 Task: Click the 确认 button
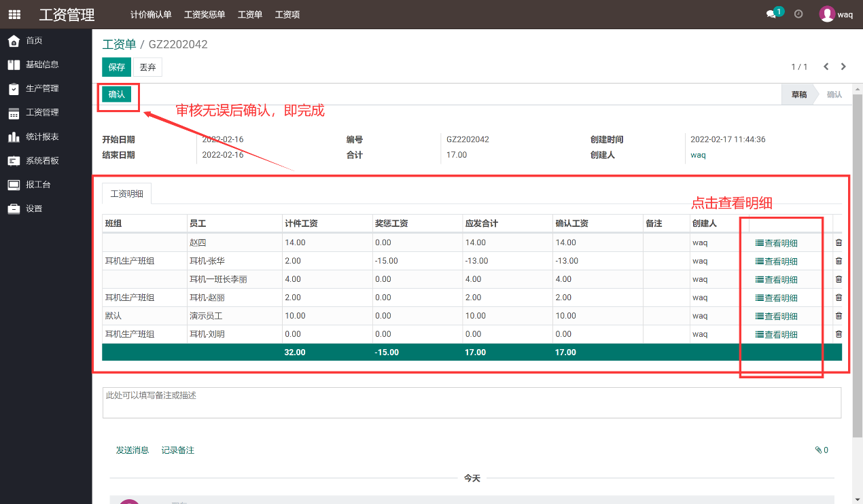click(116, 94)
